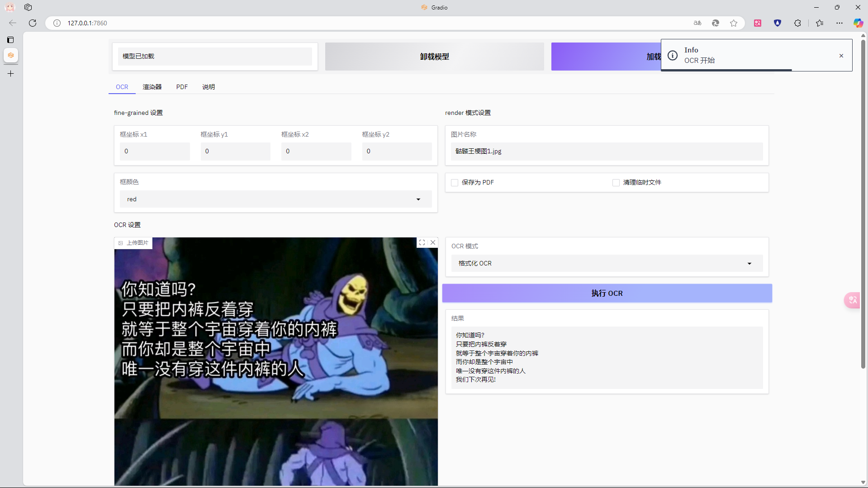Switch to the 说明 tab

pyautogui.click(x=209, y=87)
